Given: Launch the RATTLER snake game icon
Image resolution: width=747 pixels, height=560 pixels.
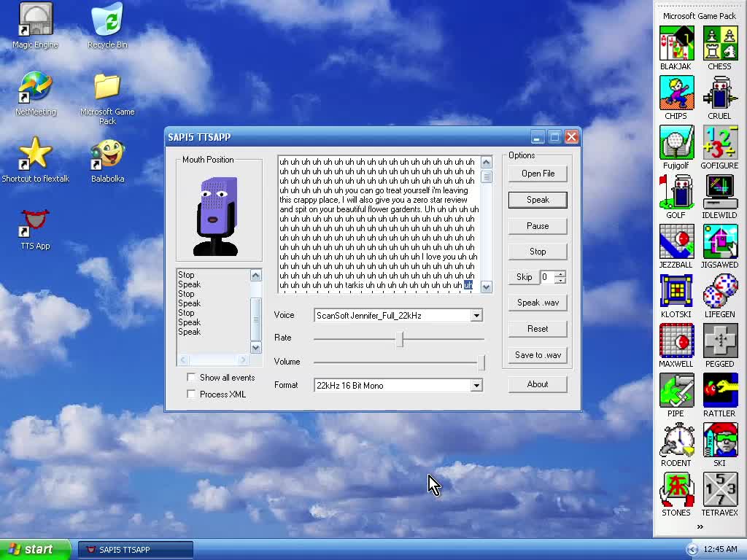Looking at the screenshot, I should (719, 395).
